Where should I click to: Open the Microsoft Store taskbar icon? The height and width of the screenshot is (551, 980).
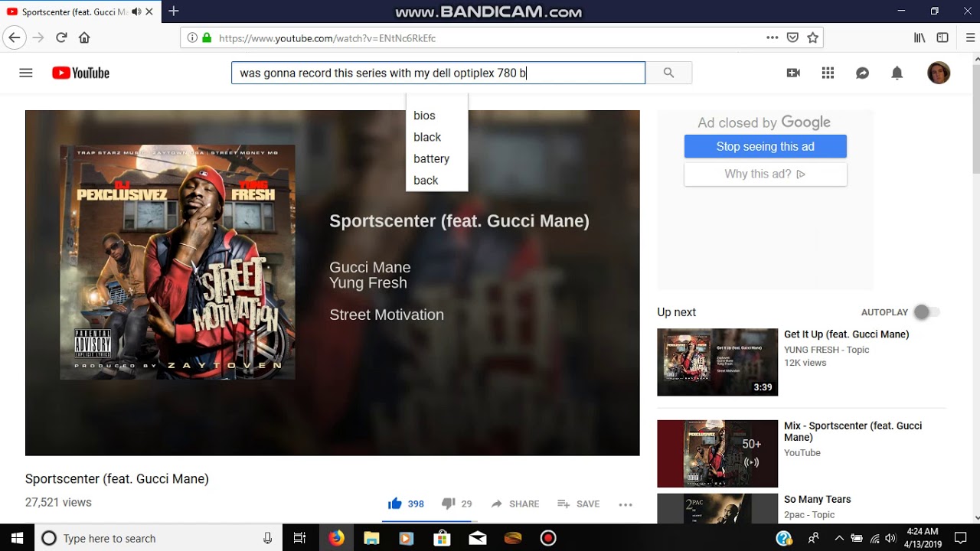(x=442, y=538)
